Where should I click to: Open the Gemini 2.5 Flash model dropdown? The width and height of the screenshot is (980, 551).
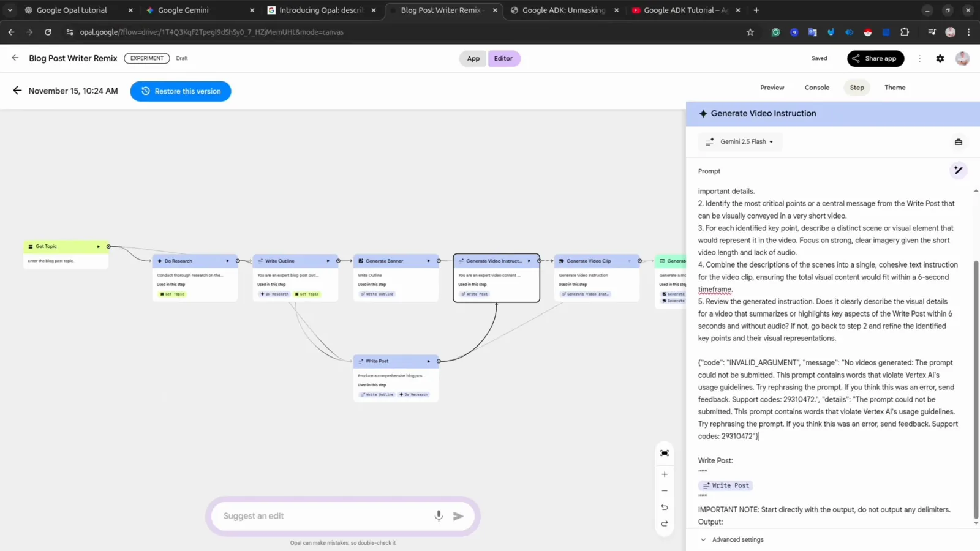(x=741, y=142)
